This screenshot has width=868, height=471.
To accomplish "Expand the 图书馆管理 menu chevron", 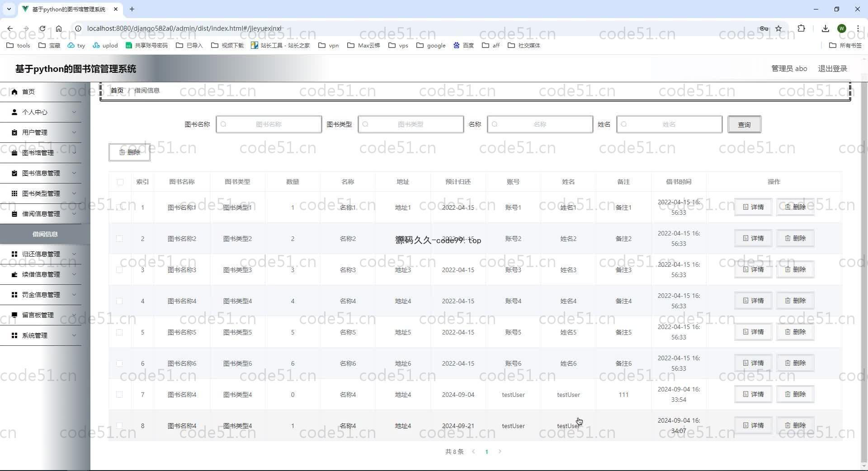I will pos(74,153).
